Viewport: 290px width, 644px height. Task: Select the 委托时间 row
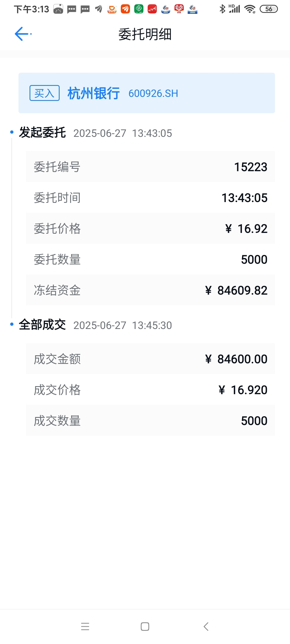[x=150, y=197]
